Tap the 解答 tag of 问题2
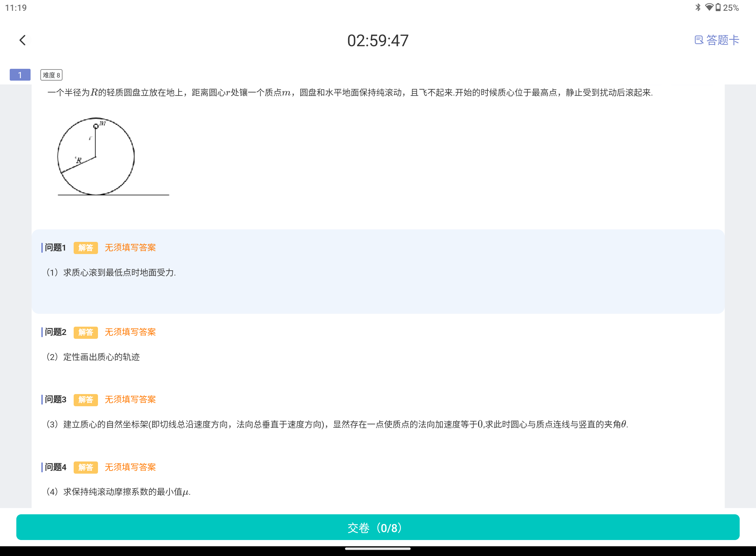Screen dimensions: 756x556 click(86, 332)
